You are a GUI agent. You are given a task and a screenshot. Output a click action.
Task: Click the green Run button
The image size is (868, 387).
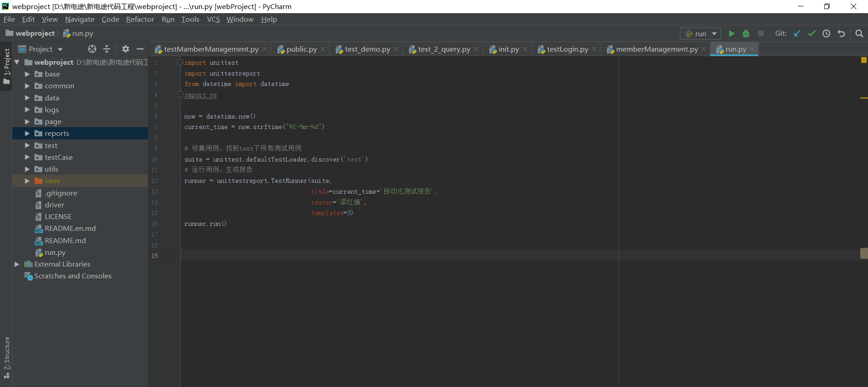(731, 33)
